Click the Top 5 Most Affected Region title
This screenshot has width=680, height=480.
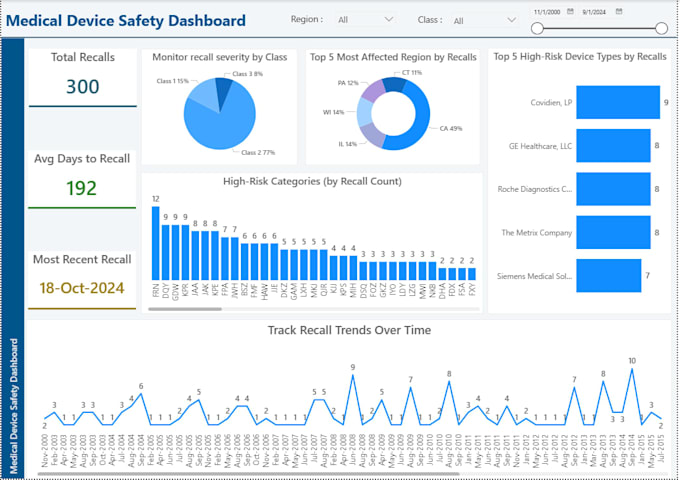click(x=393, y=57)
